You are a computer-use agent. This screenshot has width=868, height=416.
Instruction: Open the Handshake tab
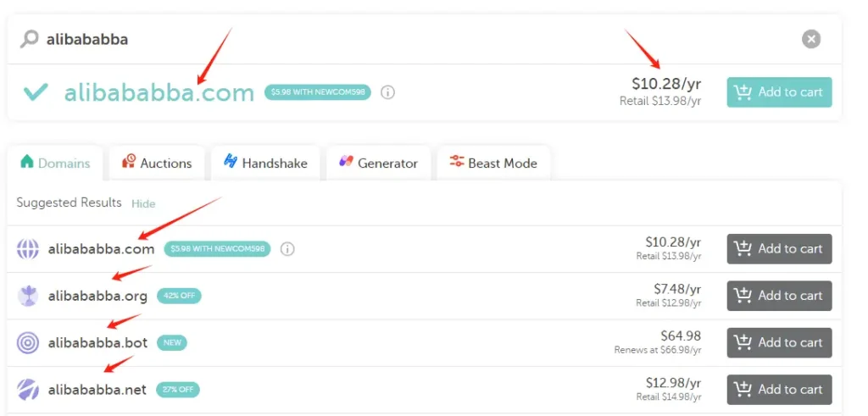tap(265, 163)
